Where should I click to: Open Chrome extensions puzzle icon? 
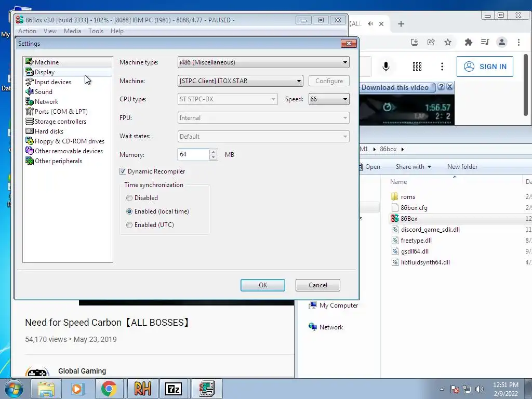click(469, 42)
